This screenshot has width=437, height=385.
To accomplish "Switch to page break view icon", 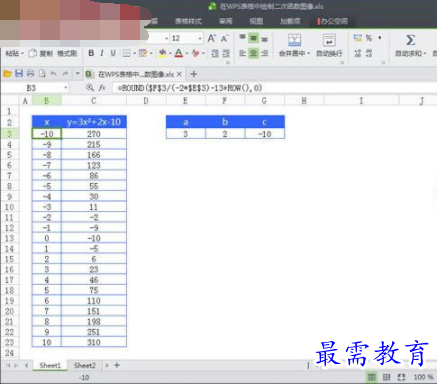I will tap(386, 377).
